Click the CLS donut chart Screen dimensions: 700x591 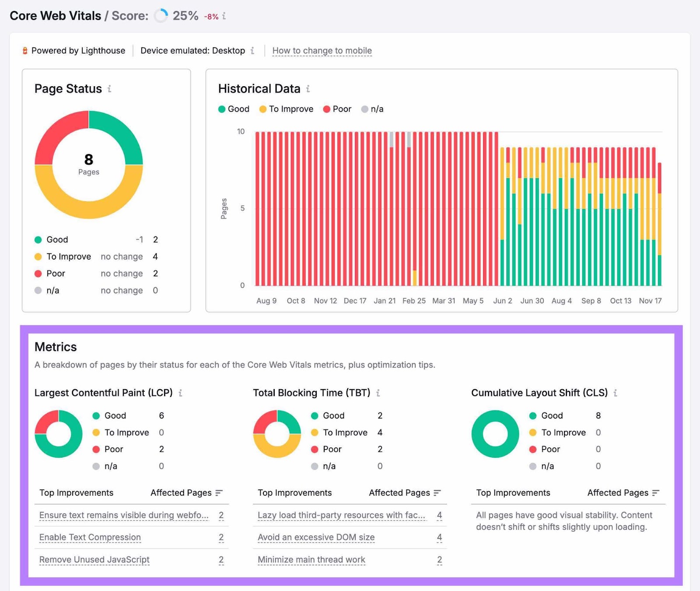(x=495, y=434)
